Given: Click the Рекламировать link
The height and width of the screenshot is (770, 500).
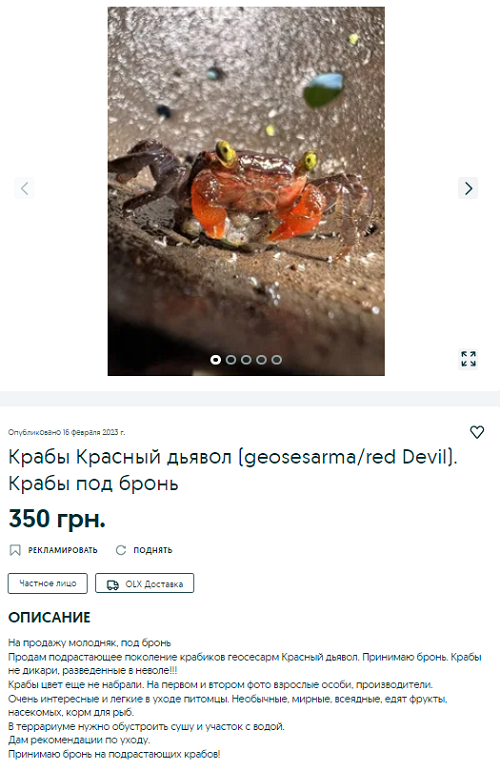Looking at the screenshot, I should click(x=62, y=550).
